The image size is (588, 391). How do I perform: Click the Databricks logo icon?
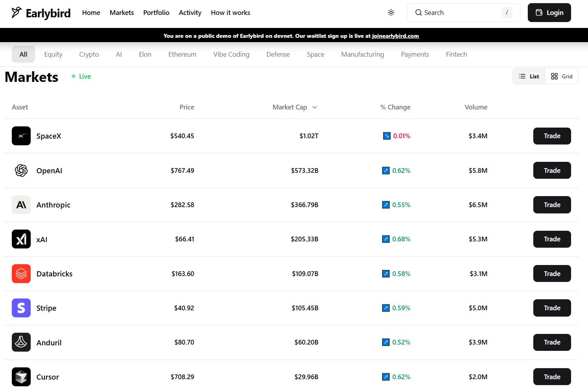coord(21,274)
